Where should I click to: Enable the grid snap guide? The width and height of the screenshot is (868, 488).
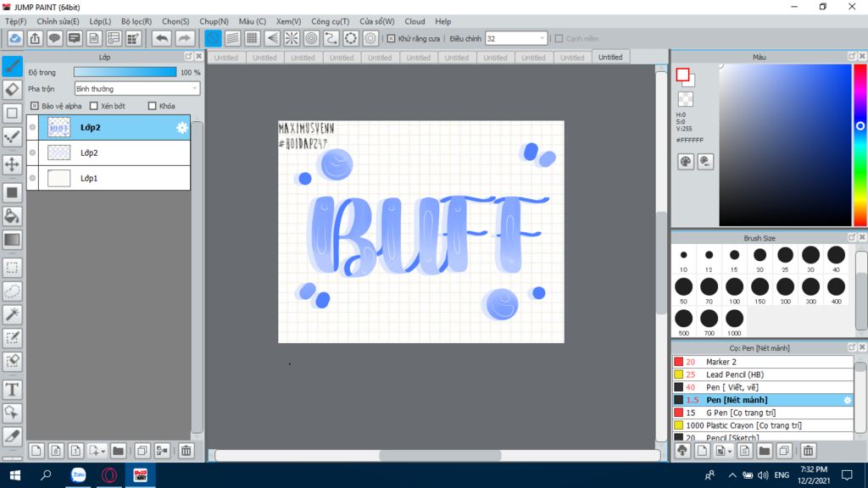pos(253,38)
